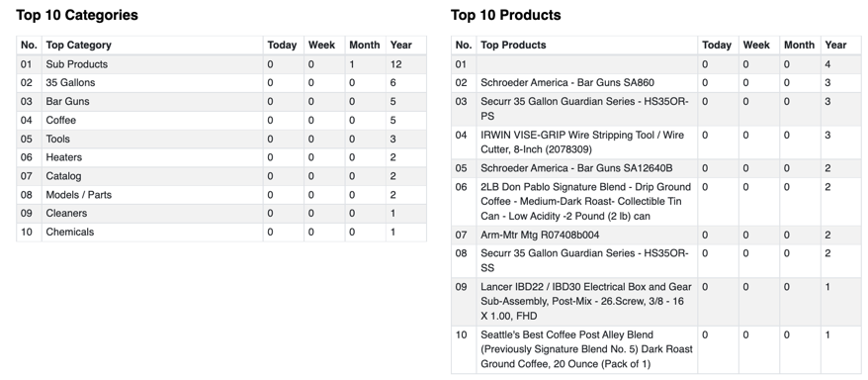This screenshot has width=868, height=380.
Task: Click the Month header in Products table
Action: (x=800, y=45)
